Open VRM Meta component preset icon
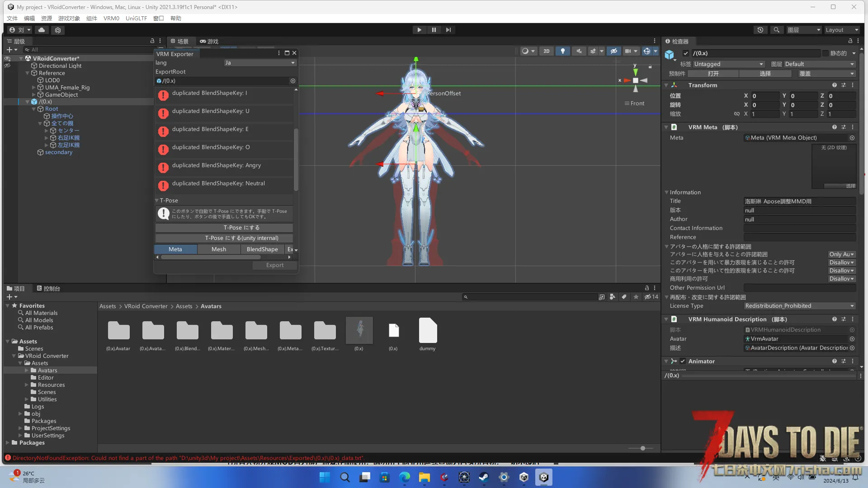868x488 pixels. click(844, 127)
